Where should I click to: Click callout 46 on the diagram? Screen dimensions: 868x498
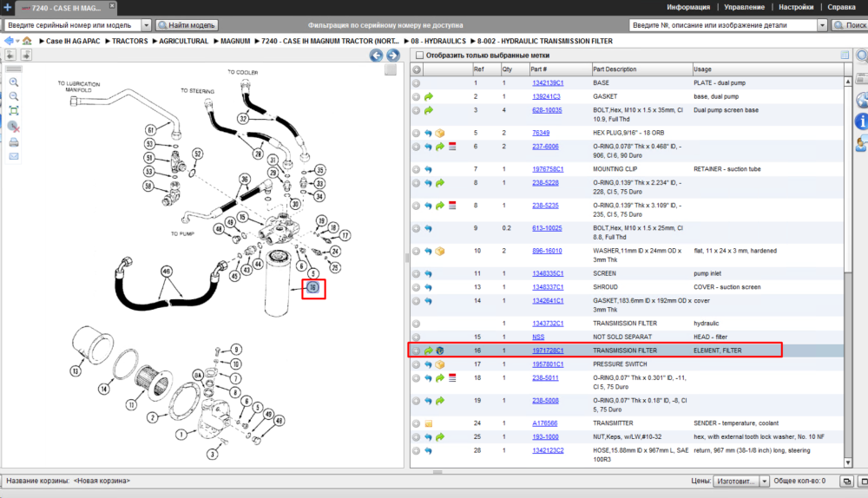[x=166, y=272]
